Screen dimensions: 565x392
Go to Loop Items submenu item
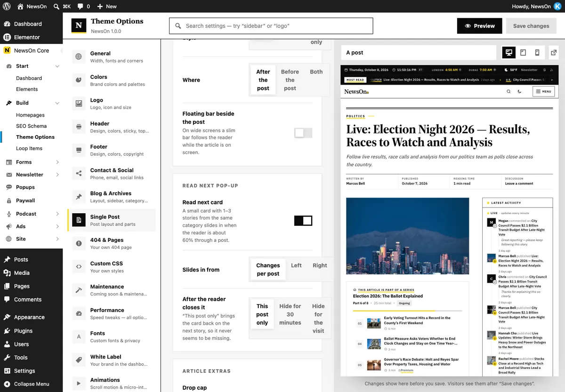(29, 149)
